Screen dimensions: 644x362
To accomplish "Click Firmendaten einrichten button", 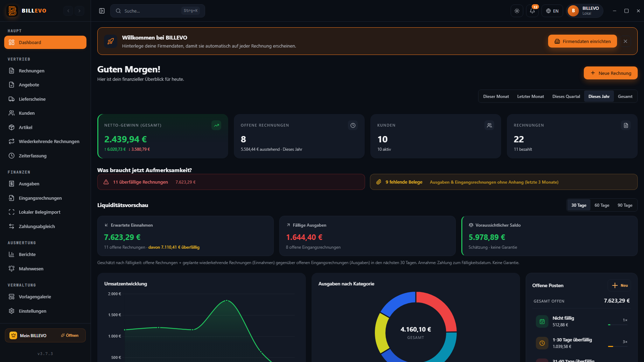I will click(x=582, y=41).
